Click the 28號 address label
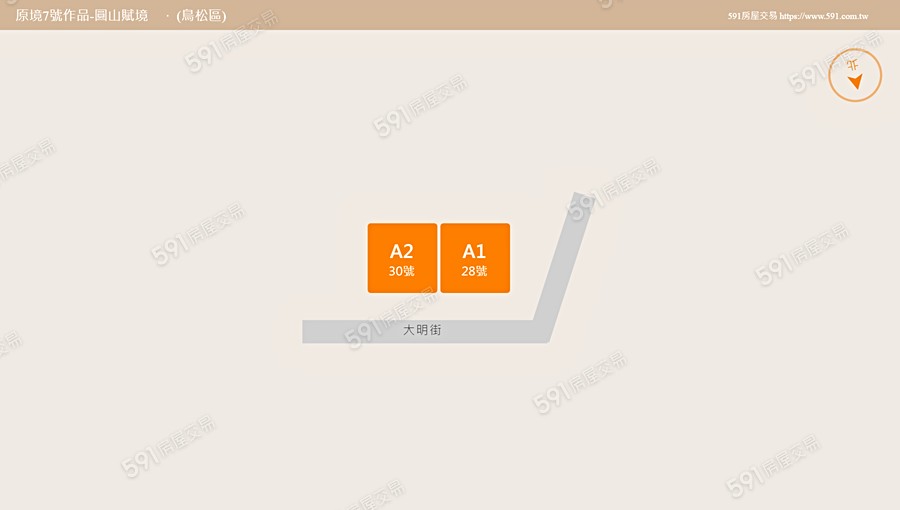This screenshot has width=900, height=510. pos(474,271)
